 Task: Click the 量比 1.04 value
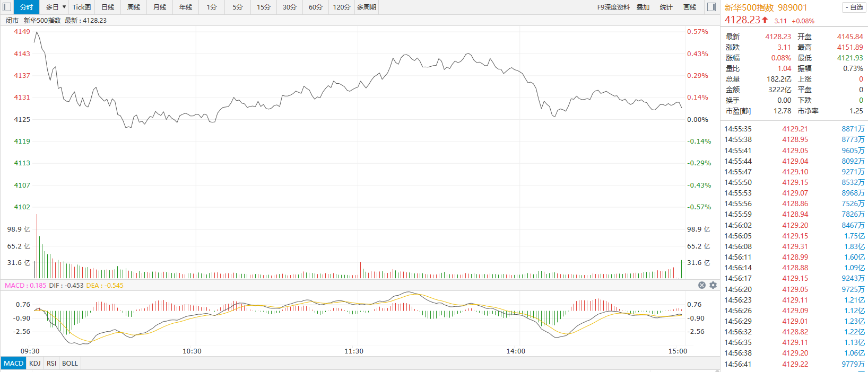785,68
